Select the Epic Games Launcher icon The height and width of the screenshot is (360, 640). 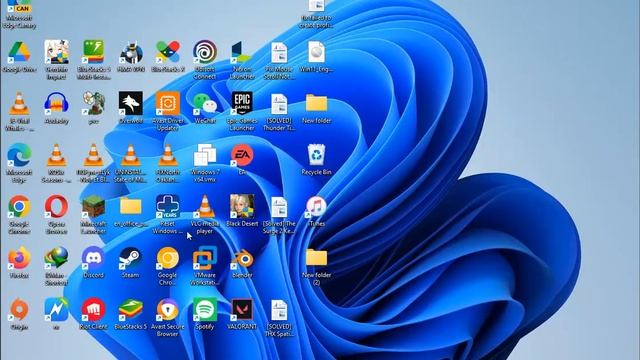[x=242, y=103]
